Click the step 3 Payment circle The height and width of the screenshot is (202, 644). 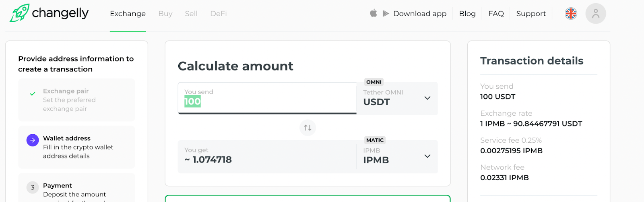33,187
